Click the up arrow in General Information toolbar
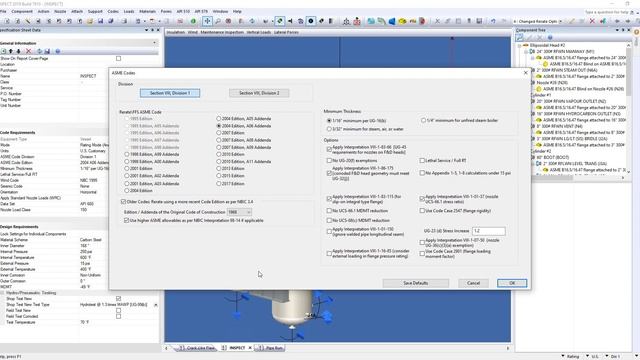 11,51
